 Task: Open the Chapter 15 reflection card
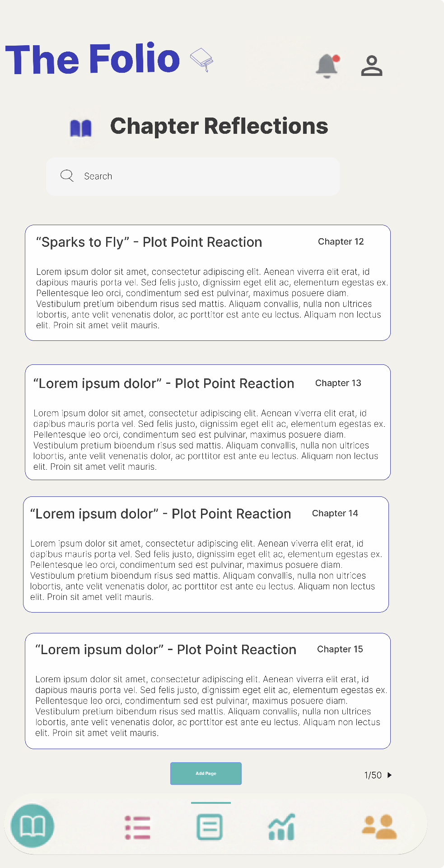208,691
